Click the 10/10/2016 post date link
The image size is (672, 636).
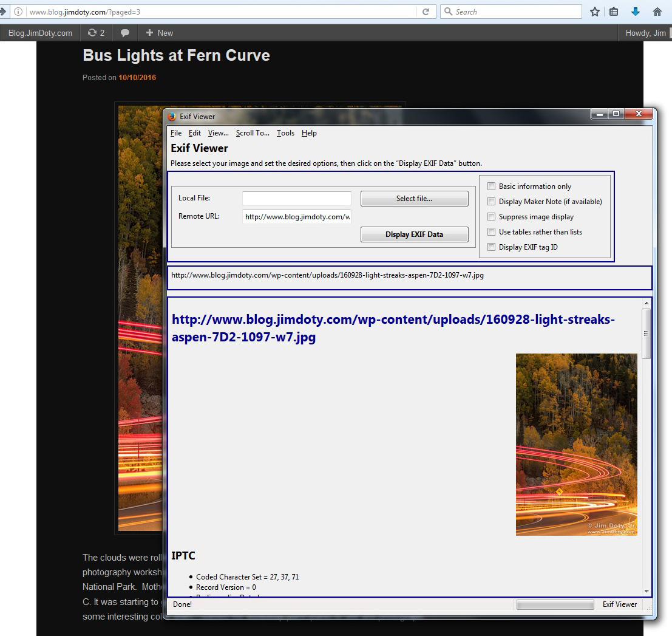(137, 78)
